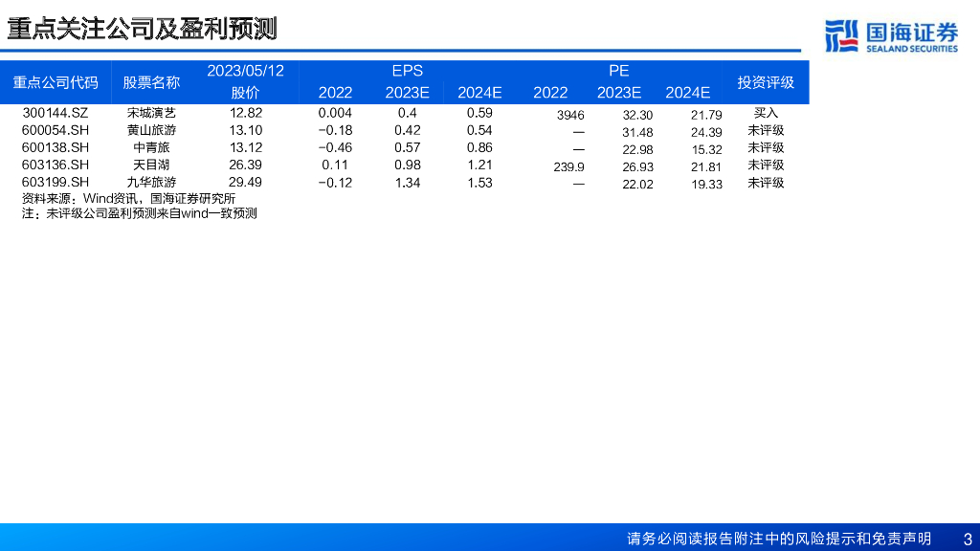Select the 重点公司代码 column header

coord(56,82)
